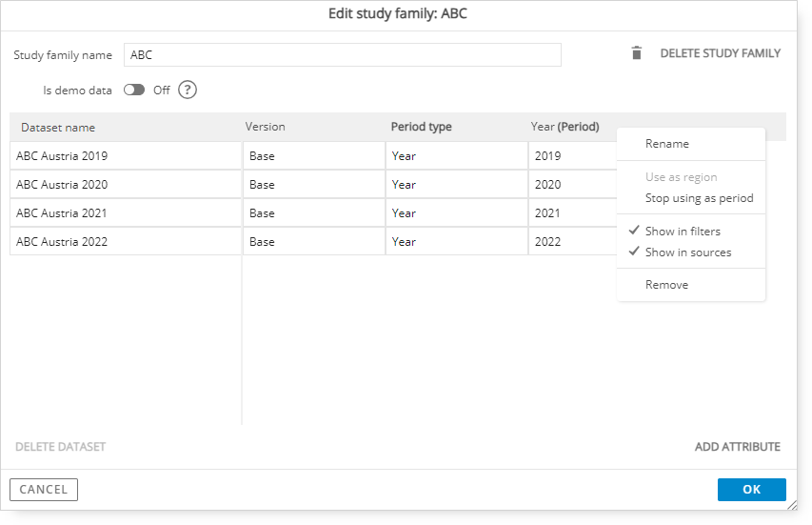Open the help question mark icon
The width and height of the screenshot is (812, 525).
pyautogui.click(x=187, y=91)
